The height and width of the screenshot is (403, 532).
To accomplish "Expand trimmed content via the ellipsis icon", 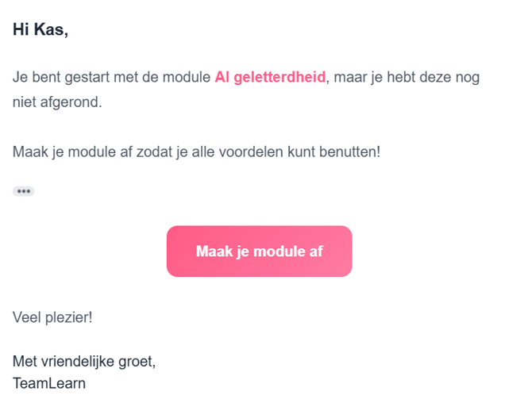I will (23, 191).
